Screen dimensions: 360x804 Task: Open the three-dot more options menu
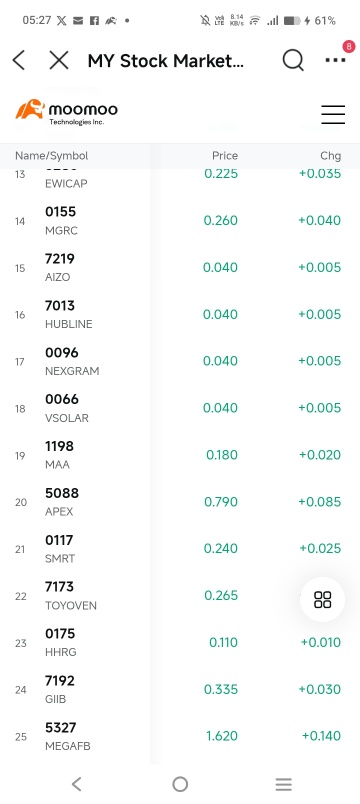click(x=335, y=60)
